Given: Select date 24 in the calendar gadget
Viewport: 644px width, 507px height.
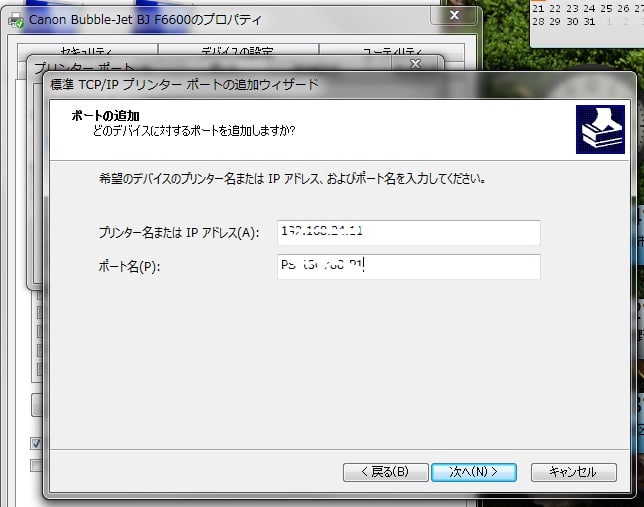Looking at the screenshot, I should tap(589, 8).
